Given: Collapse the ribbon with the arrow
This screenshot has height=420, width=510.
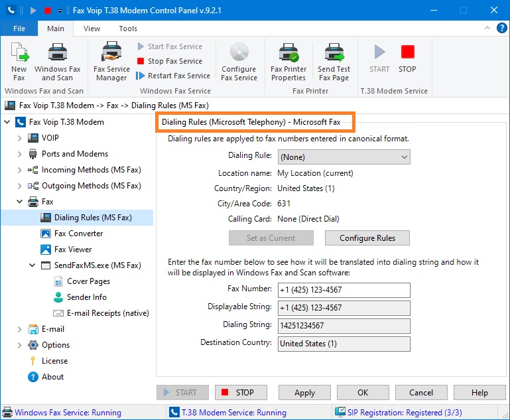Looking at the screenshot, I should click(x=487, y=28).
